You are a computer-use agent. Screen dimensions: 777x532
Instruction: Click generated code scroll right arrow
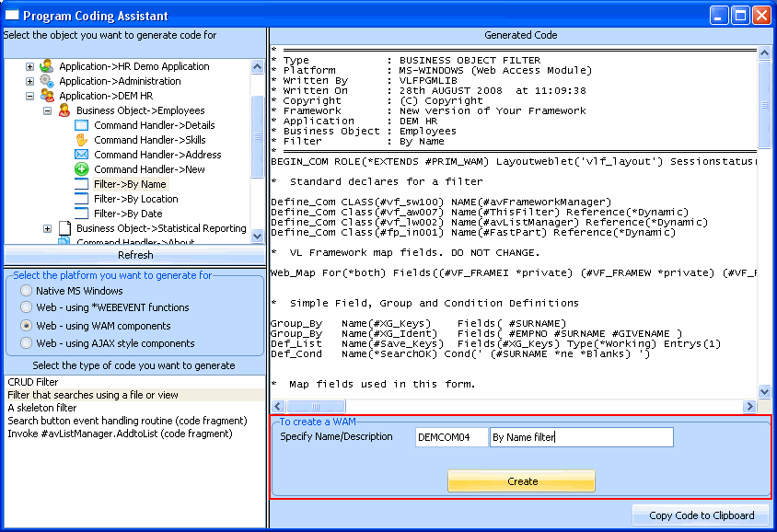749,406
